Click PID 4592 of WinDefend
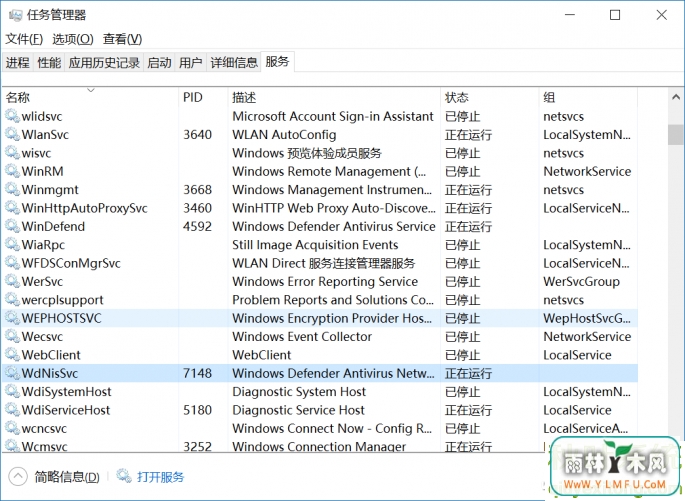The width and height of the screenshot is (685, 501). 197,226
